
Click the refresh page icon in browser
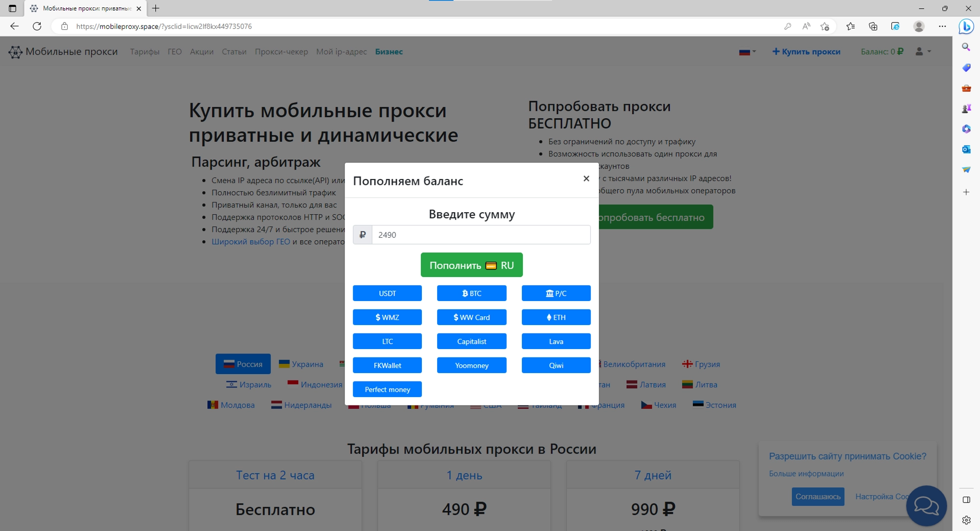point(38,26)
